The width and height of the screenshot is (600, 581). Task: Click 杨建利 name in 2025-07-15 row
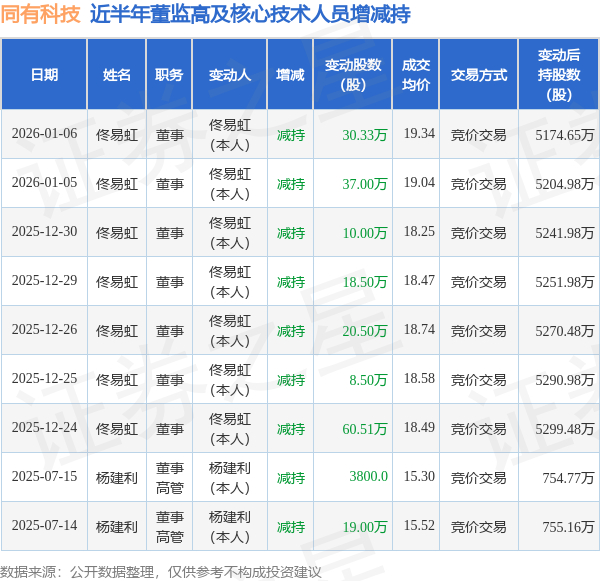(x=117, y=478)
